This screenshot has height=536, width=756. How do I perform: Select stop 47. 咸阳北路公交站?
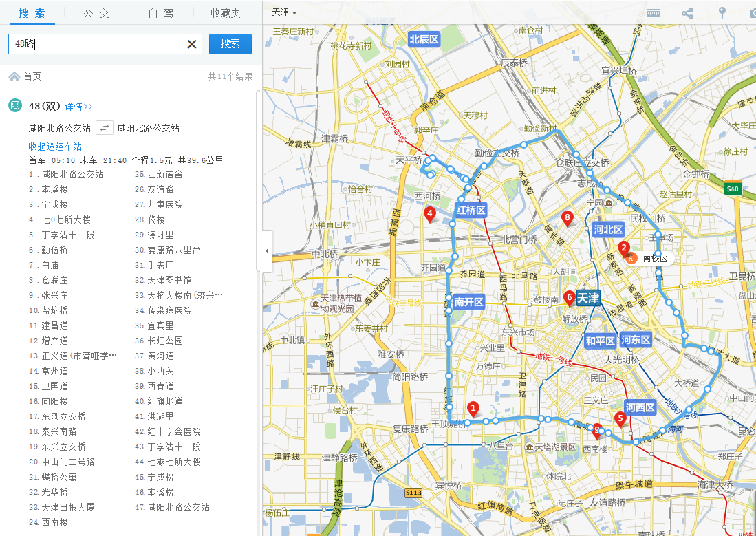tap(172, 507)
